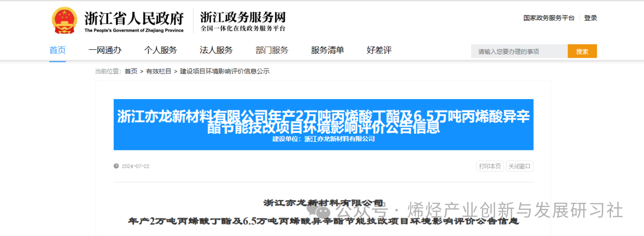Go to 法人服务 tab
This screenshot has height=236, width=644.
pyautogui.click(x=216, y=50)
